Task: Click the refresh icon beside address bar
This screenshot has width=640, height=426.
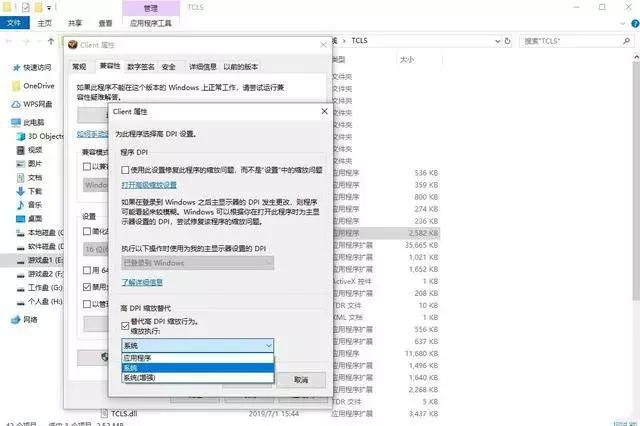Action: [508, 41]
